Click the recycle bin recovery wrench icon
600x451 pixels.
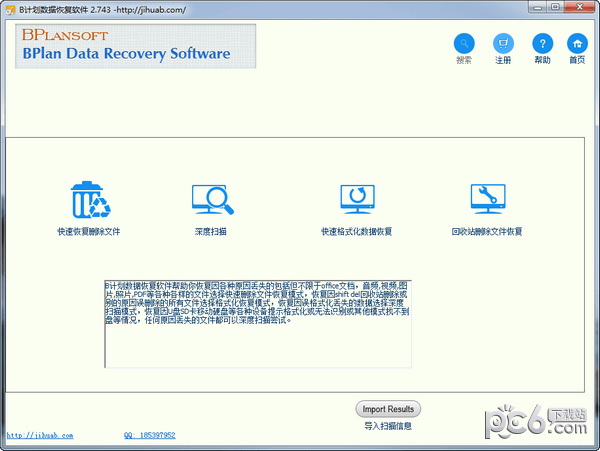(488, 199)
